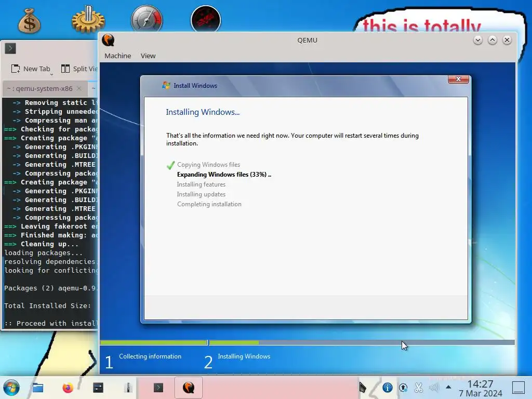Click the Windows flag icon in the Install Windows title

point(166,85)
